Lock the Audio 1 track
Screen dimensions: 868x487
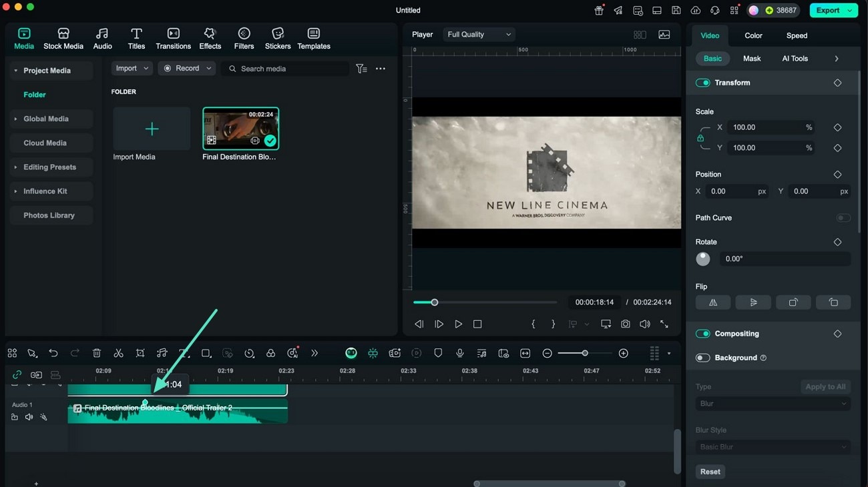15,418
